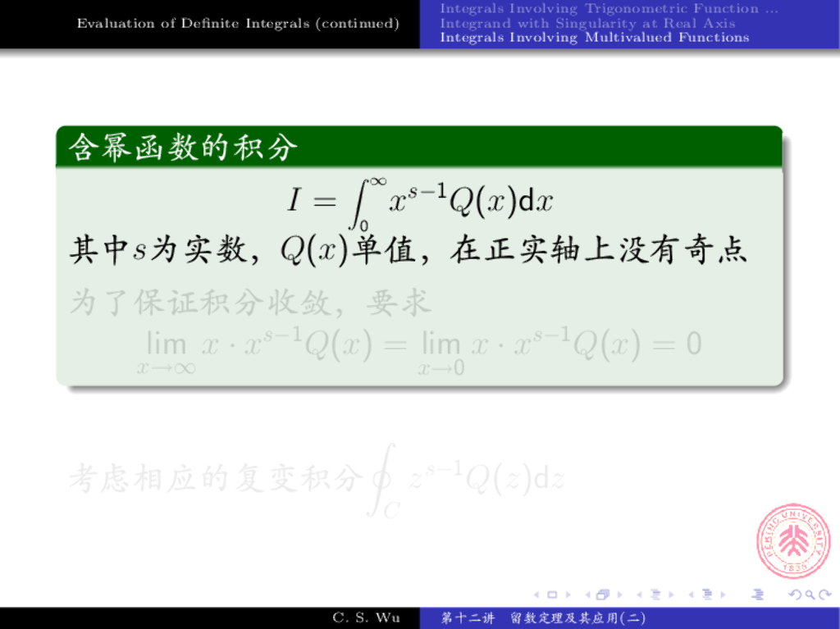Open section 'Evaluation of Definite Integrals (continued)'
This screenshot has height=629, width=840.
coord(238,24)
